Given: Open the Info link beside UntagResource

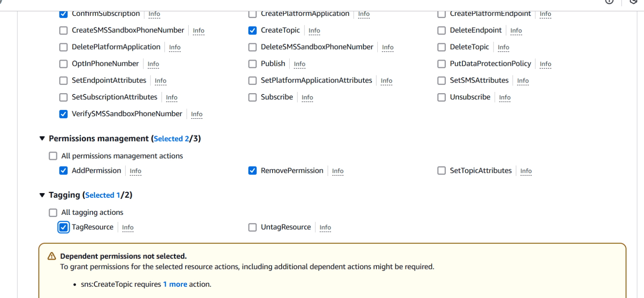Looking at the screenshot, I should pyautogui.click(x=325, y=227).
